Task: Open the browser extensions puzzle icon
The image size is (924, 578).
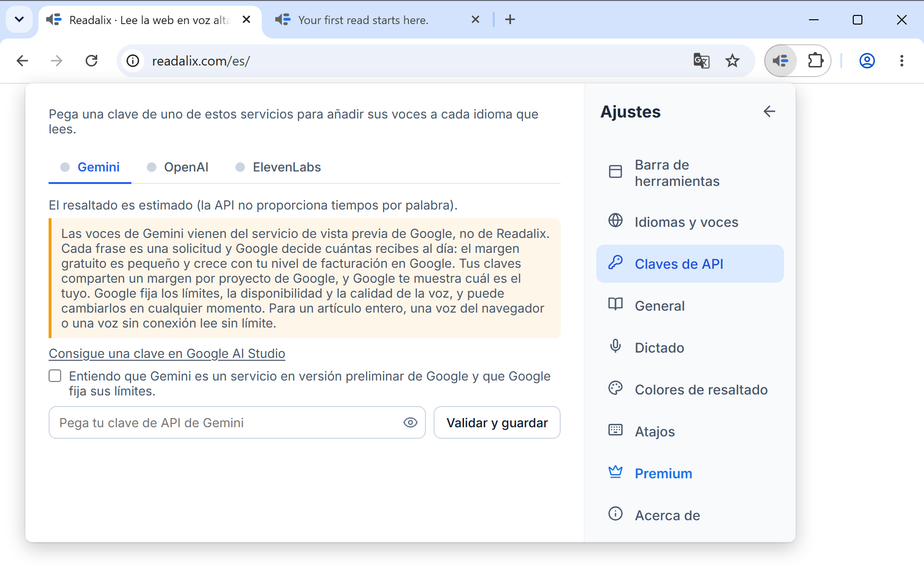Action: 815,61
